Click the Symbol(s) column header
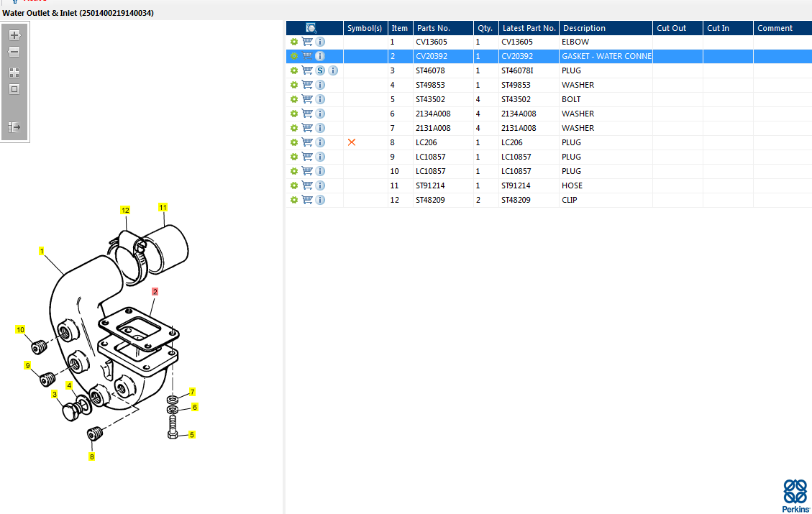Image resolution: width=812 pixels, height=514 pixels. (x=365, y=28)
